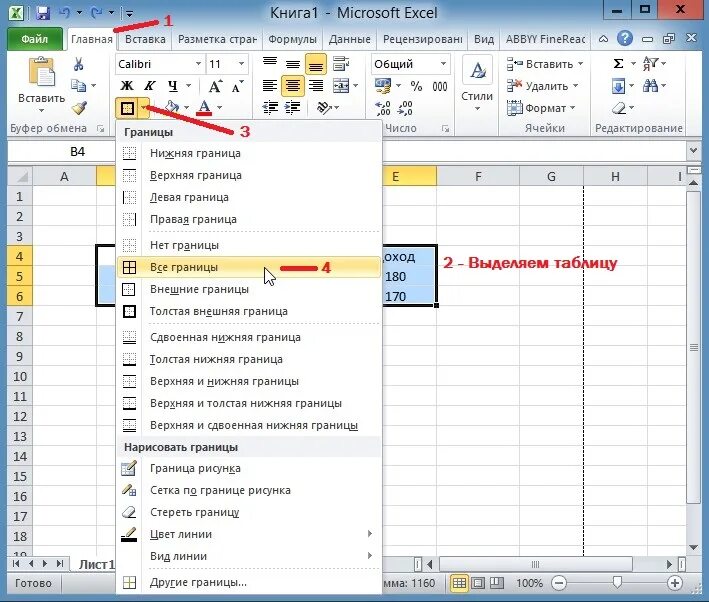
Task: Click the Redo arrow in the quick access toolbar
Action: [96, 13]
